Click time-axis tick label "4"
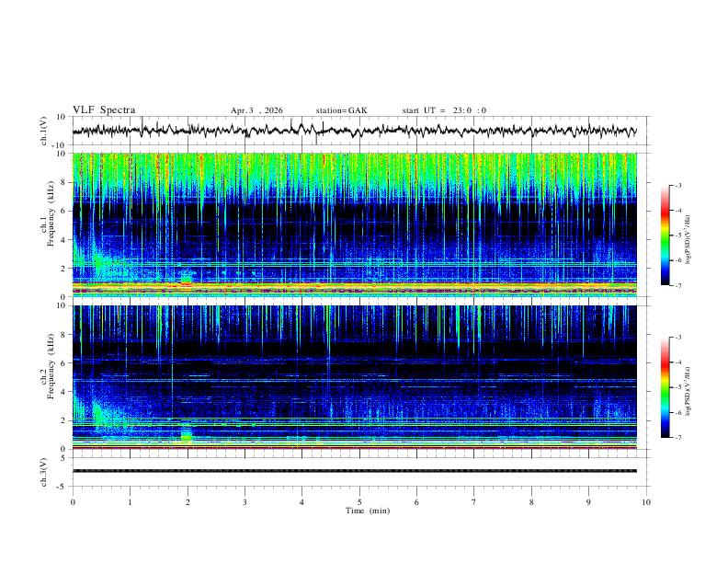The image size is (728, 563). (x=301, y=502)
